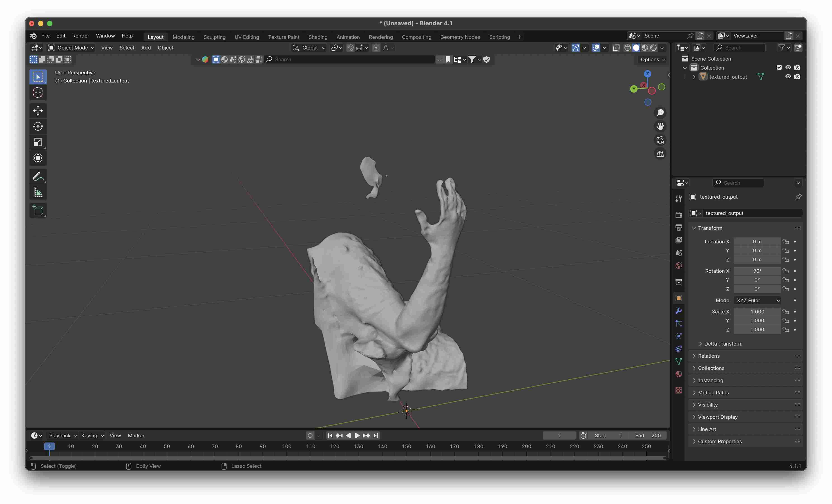The height and width of the screenshot is (504, 832).
Task: Open the Output properties tab
Action: point(678,228)
